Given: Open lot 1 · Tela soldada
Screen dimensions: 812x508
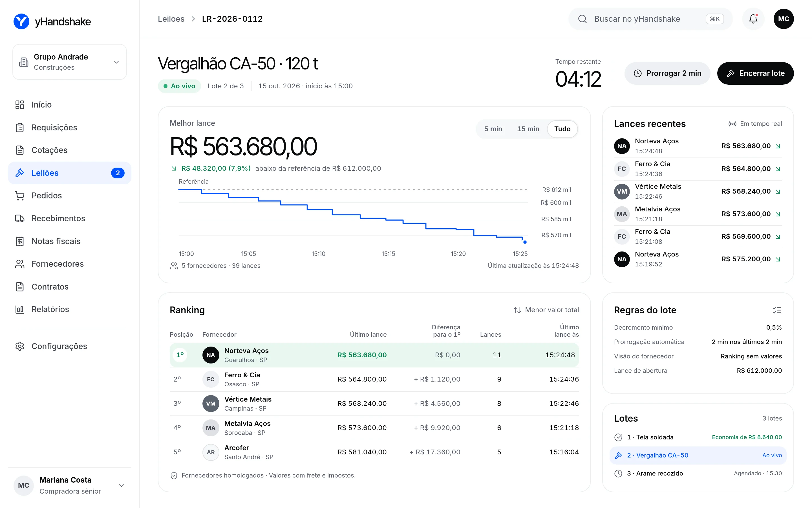Looking at the screenshot, I should [698, 437].
